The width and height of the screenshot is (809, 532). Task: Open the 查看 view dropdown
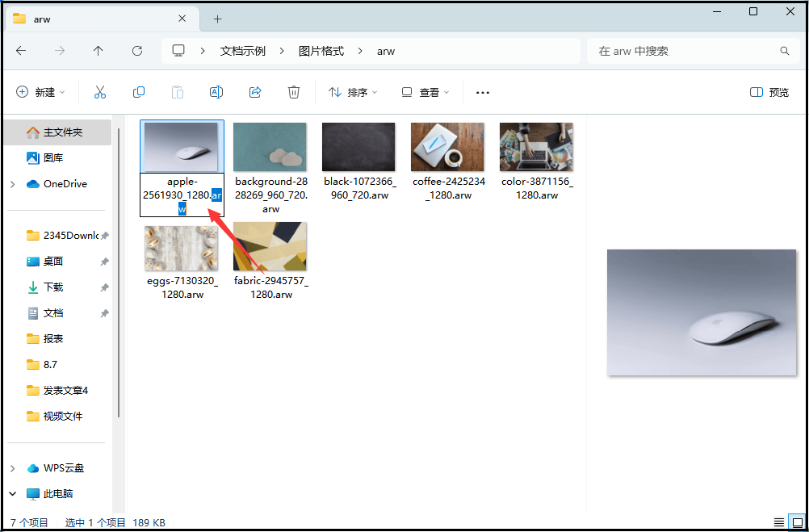(x=425, y=91)
